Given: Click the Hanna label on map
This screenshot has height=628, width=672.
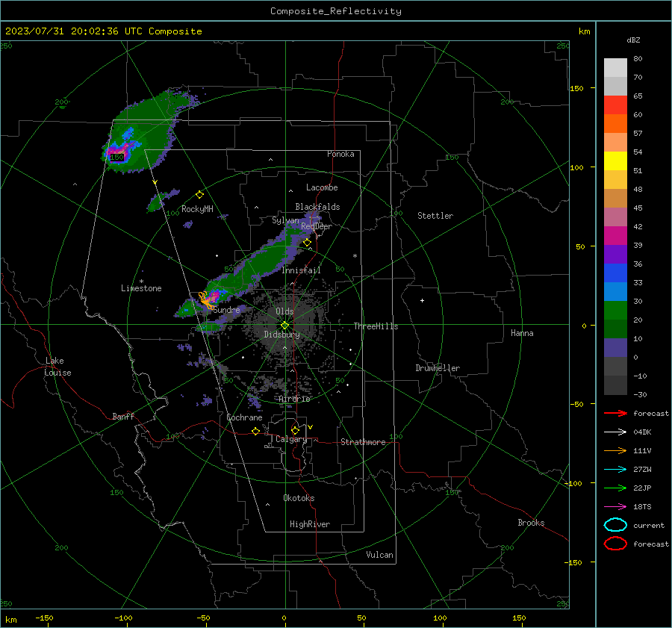Looking at the screenshot, I should tap(522, 333).
